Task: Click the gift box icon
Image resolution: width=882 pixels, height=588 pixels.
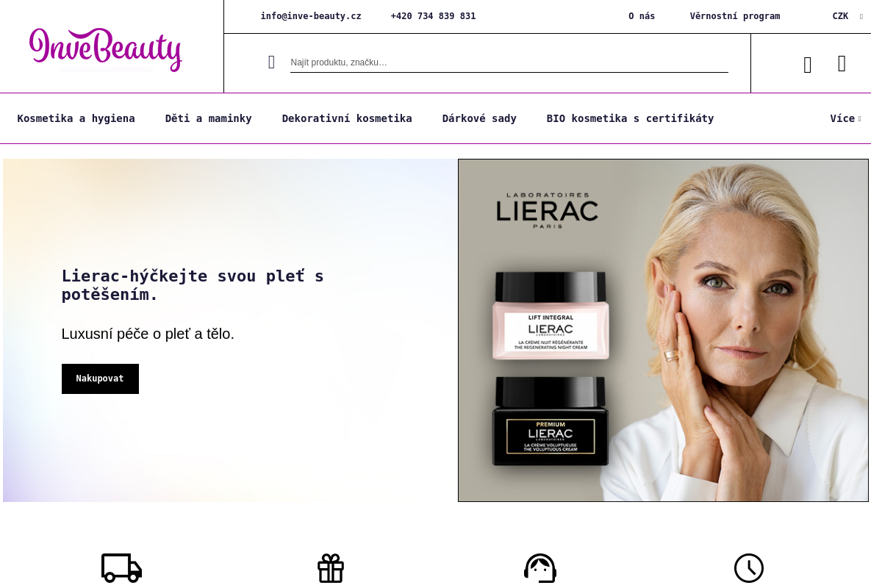Action: [x=331, y=568]
